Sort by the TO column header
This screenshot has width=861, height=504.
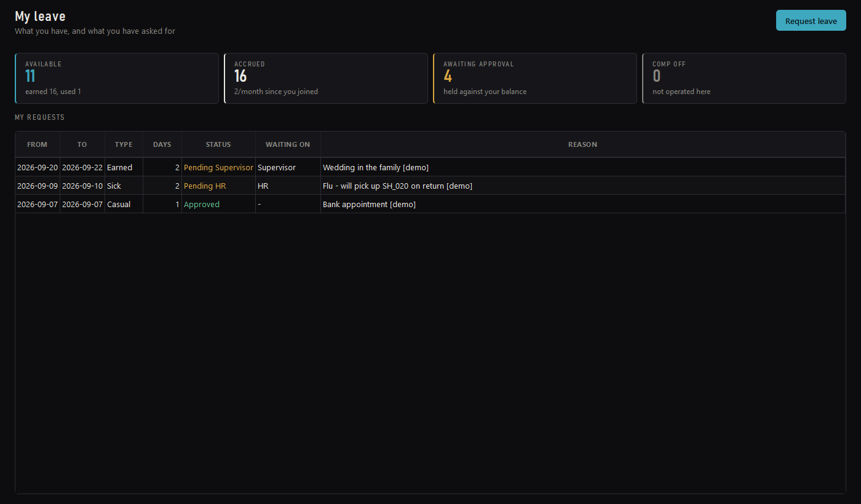click(82, 144)
